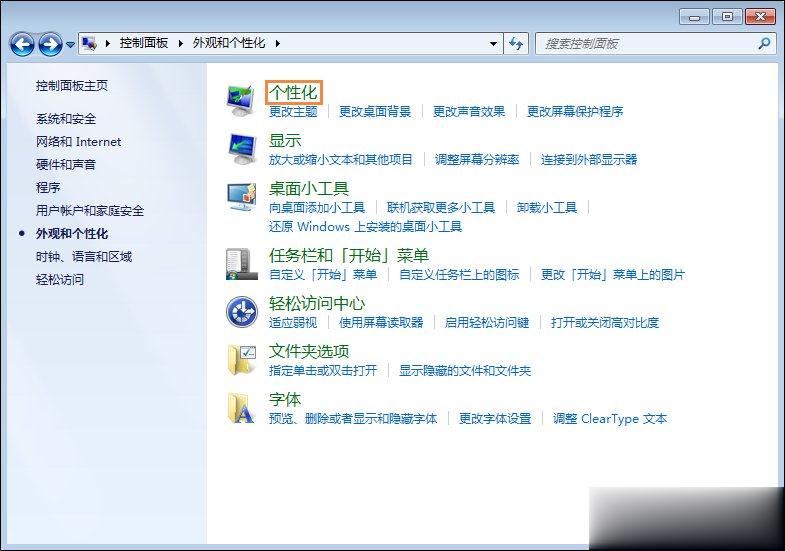The image size is (785, 551).
Task: Open the 字体 heading link
Action: [285, 399]
